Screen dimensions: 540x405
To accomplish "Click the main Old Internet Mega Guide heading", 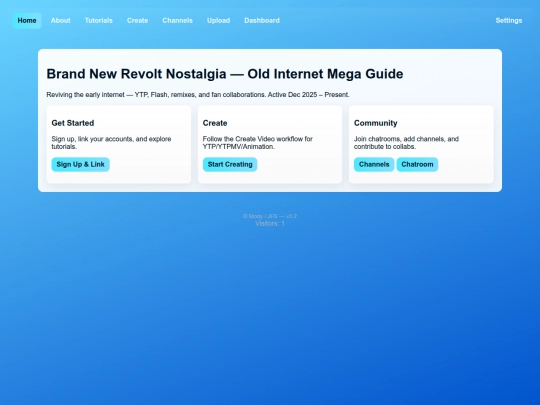I will tap(225, 74).
